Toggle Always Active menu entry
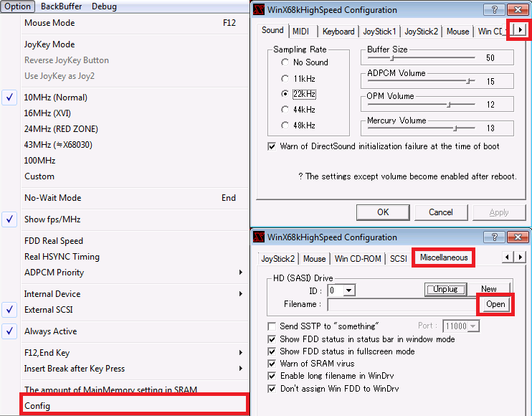The height and width of the screenshot is (416, 532). (134, 331)
